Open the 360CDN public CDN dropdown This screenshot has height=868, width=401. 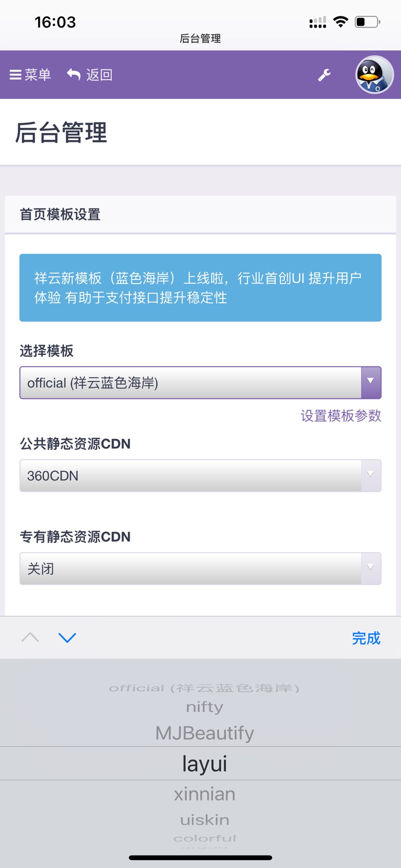[200, 476]
